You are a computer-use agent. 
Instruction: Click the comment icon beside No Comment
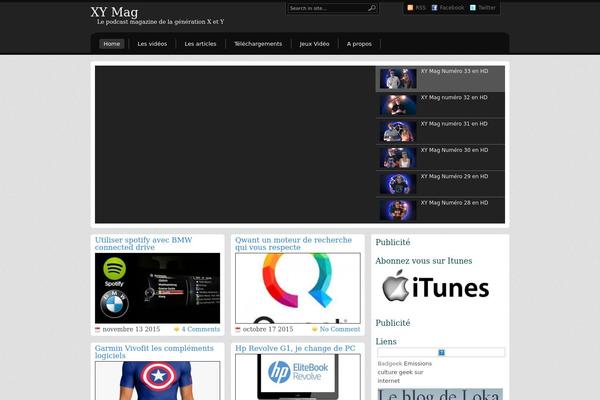click(315, 329)
